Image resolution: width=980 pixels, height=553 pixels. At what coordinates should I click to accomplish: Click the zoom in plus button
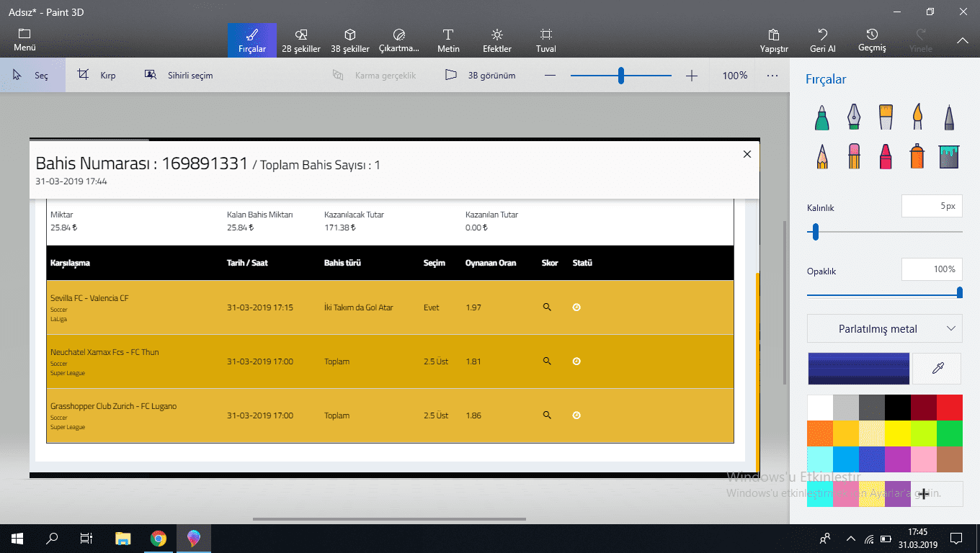point(692,76)
